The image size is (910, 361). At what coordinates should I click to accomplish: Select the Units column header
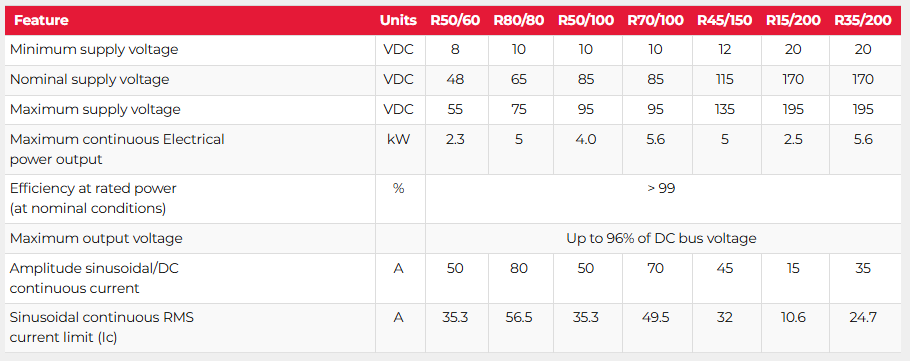tap(399, 21)
